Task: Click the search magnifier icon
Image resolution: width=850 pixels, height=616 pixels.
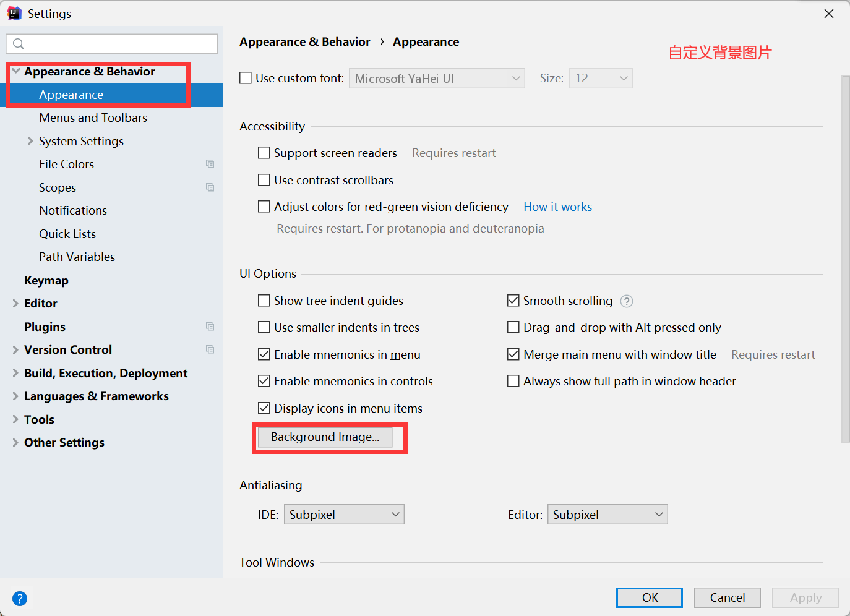Action: coord(19,44)
